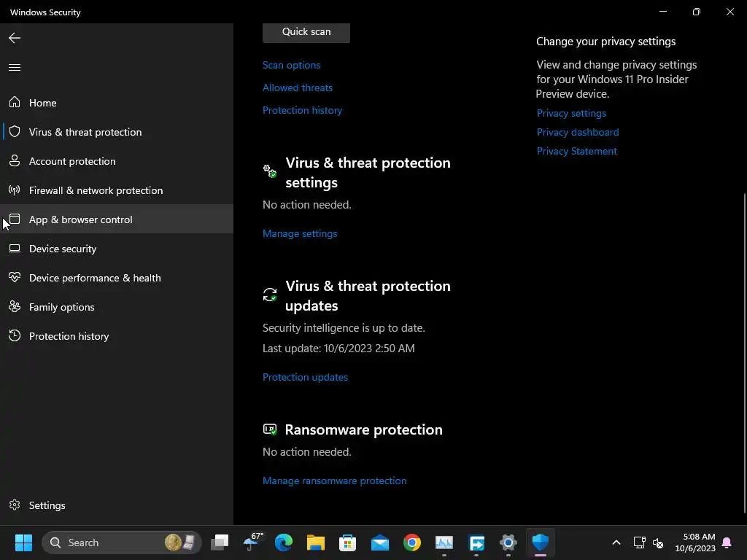This screenshot has width=747, height=560.
Task: Launch Google Chrome from the taskbar
Action: tap(412, 542)
